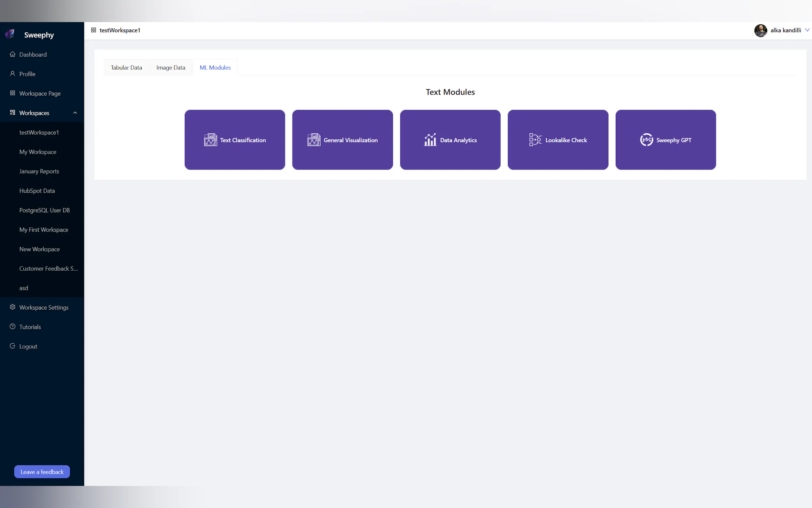Viewport: 812px width, 508px height.
Task: Collapse the Workspaces sidebar section
Action: 75,113
